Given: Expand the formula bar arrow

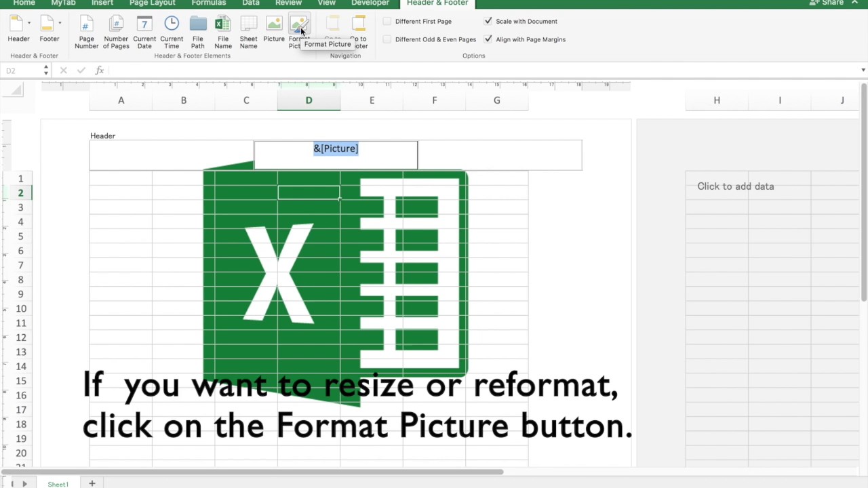Looking at the screenshot, I should click(863, 70).
